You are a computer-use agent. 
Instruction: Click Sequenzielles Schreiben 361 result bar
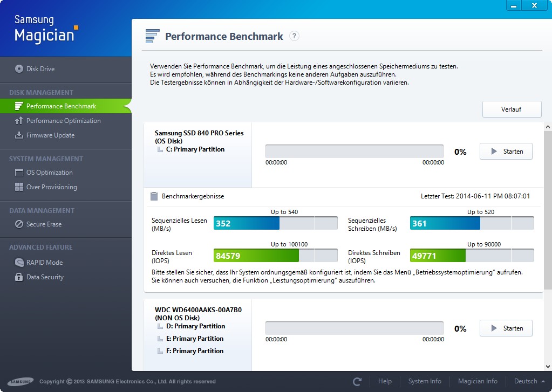click(472, 223)
